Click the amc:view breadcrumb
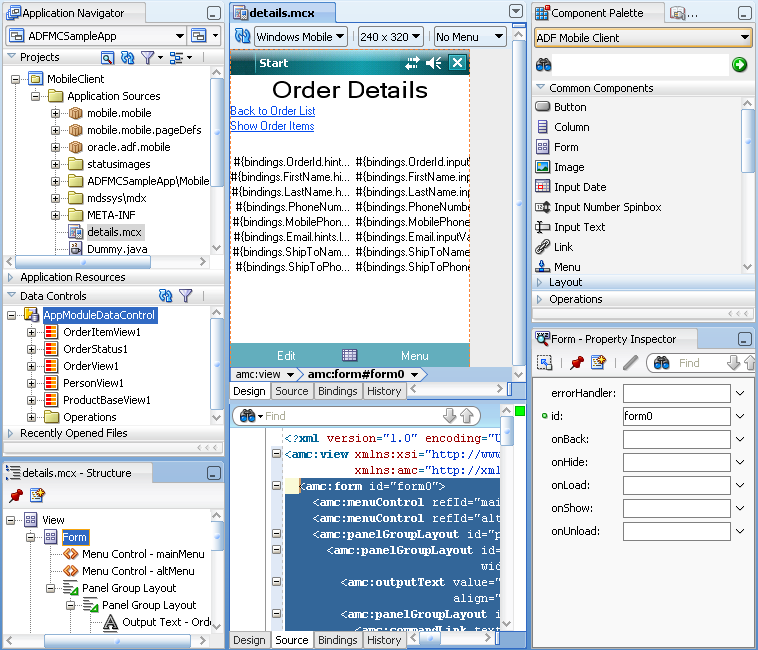 (258, 374)
